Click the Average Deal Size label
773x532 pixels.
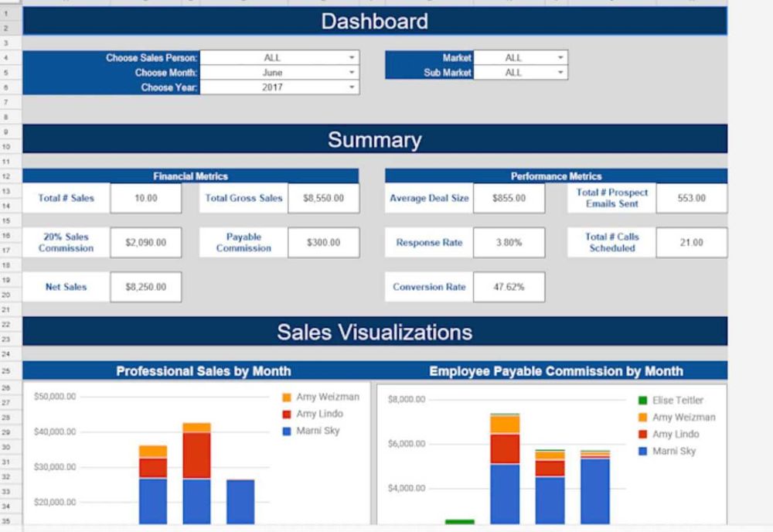429,198
